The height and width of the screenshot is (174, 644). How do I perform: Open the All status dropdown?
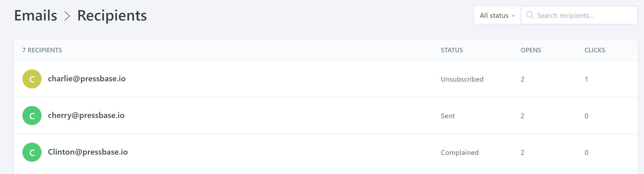click(497, 15)
